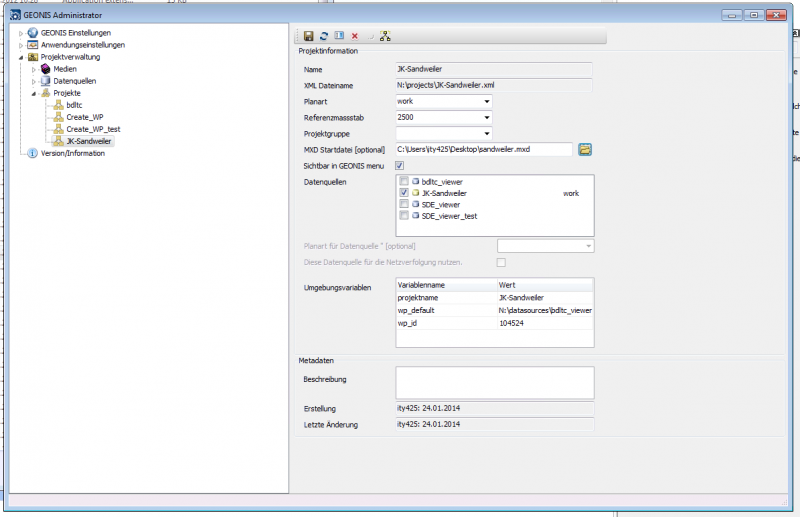The width and height of the screenshot is (800, 517).
Task: Expand the GEONIS Einstellungen node
Action: (x=21, y=33)
